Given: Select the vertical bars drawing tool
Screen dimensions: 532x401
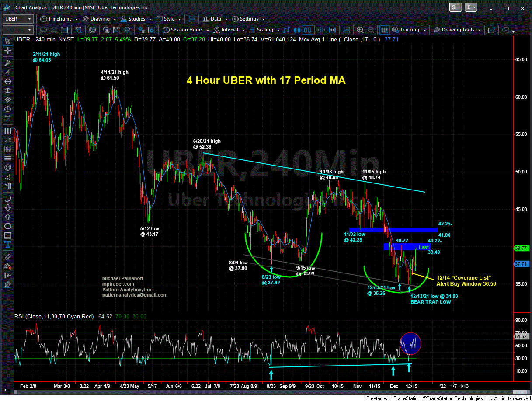Looking at the screenshot, I should tap(7, 131).
